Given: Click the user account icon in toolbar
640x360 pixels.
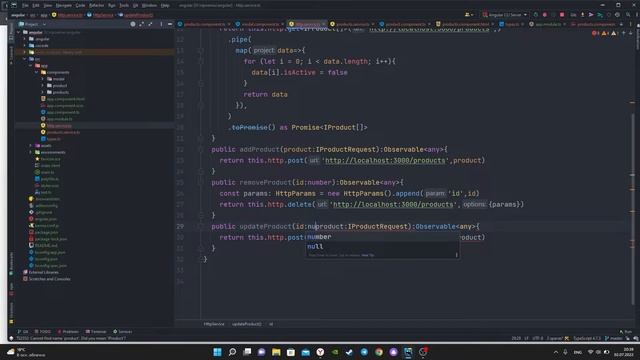Looking at the screenshot, I should 468,15.
